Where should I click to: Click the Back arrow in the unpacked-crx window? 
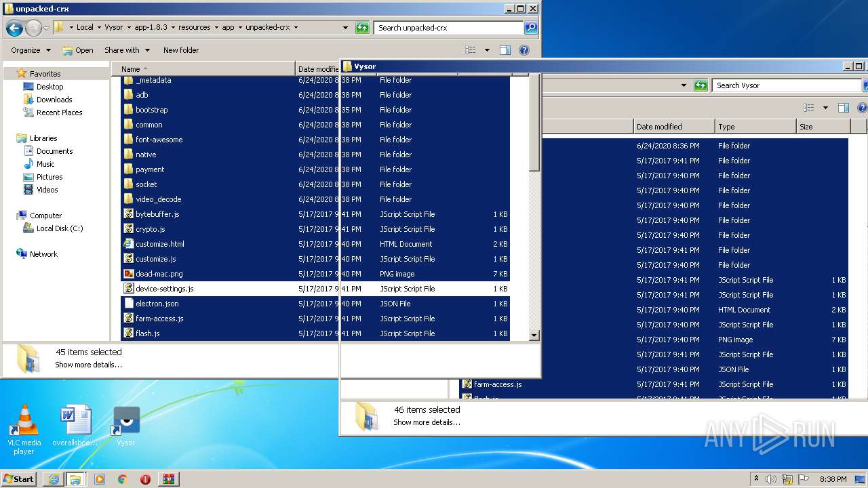14,28
